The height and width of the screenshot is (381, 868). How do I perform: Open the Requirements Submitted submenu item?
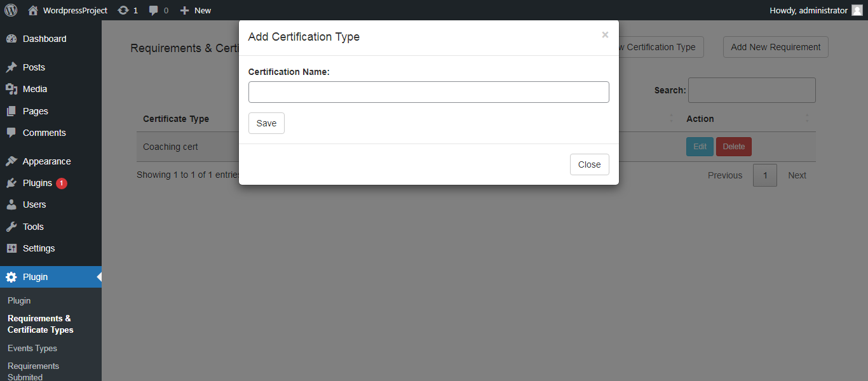point(33,370)
